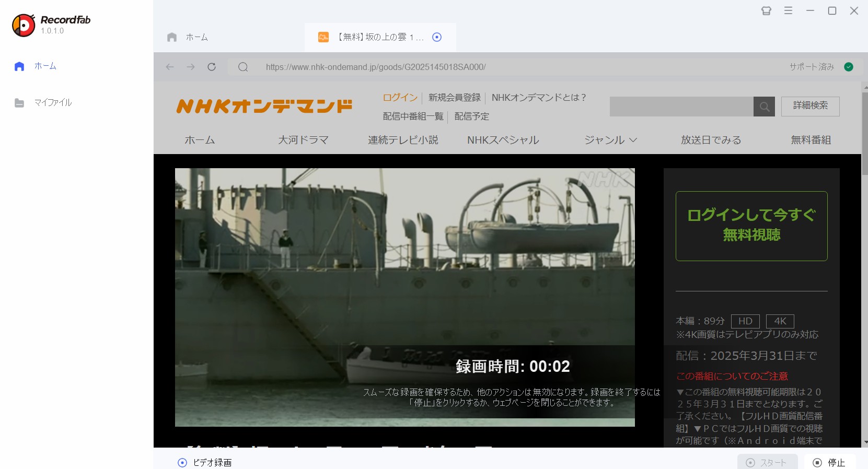Click the ビデオ録画 mode selector
This screenshot has width=868, height=469.
point(205,463)
